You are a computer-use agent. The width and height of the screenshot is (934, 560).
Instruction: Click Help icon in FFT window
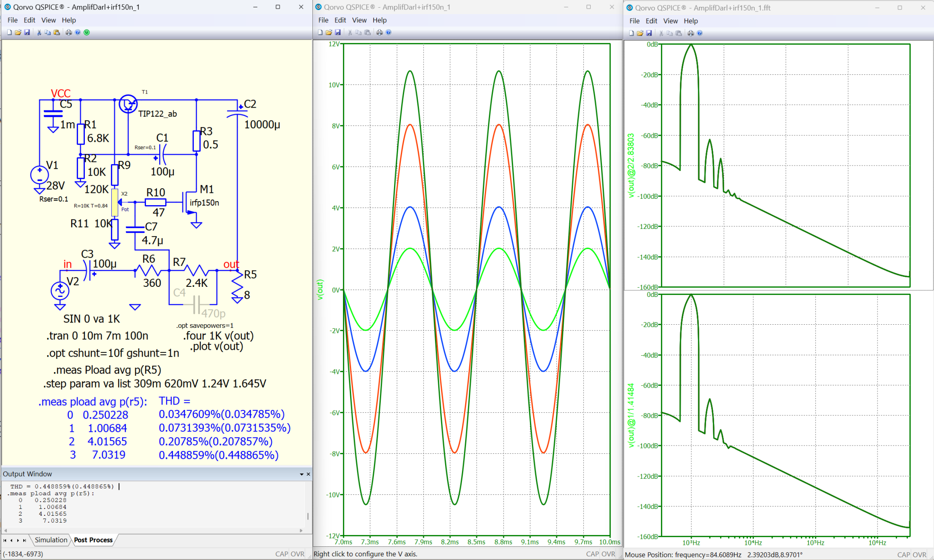point(700,33)
